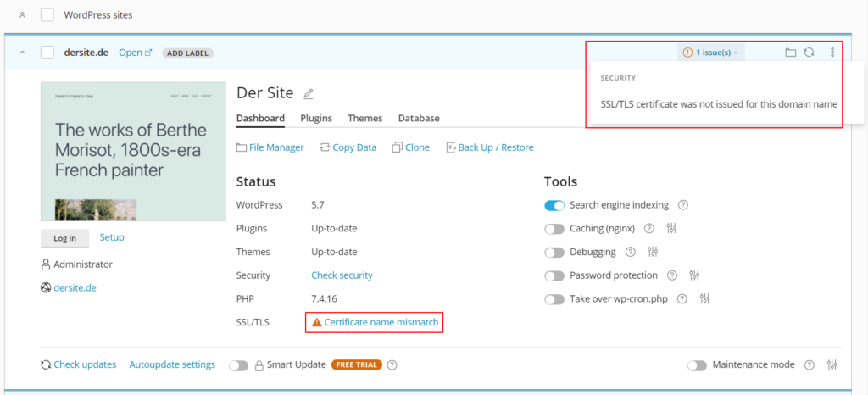
Task: Open wp-cron.php settings sliders icon
Action: pos(704,299)
